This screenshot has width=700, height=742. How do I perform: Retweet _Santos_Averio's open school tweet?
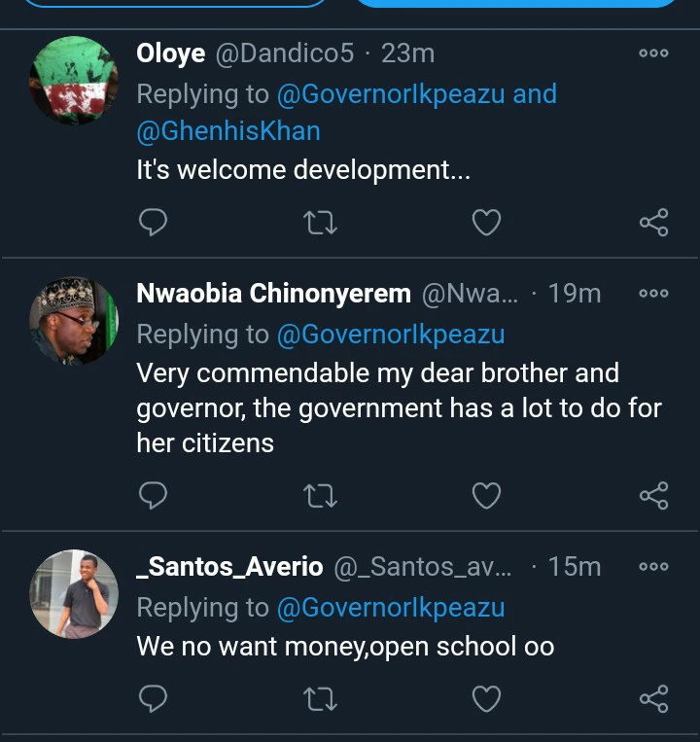coord(320,698)
